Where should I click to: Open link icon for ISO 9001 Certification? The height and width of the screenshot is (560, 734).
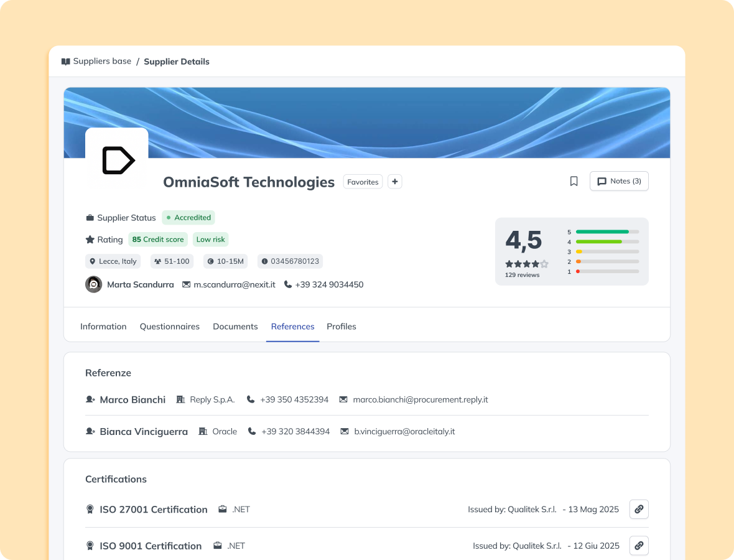(x=639, y=546)
